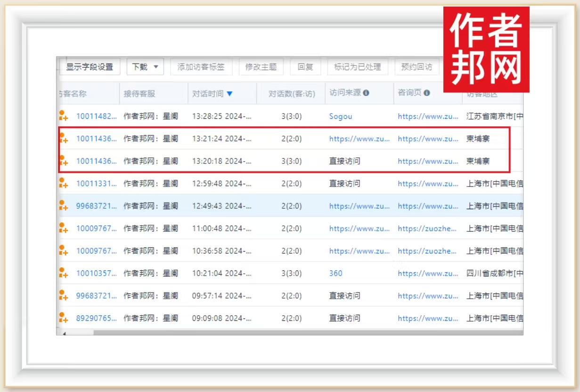Image resolution: width=580 pixels, height=392 pixels.
Task: Open visitor ID link starting with 89290765
Action: tap(96, 318)
